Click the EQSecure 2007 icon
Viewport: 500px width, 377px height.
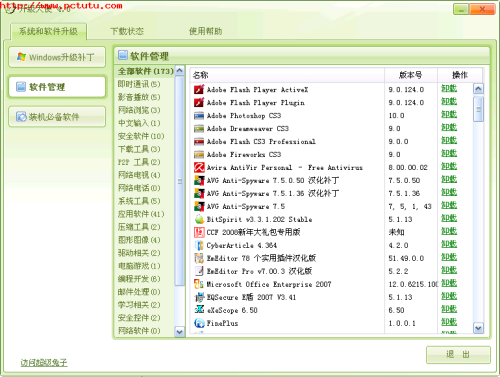tap(199, 297)
